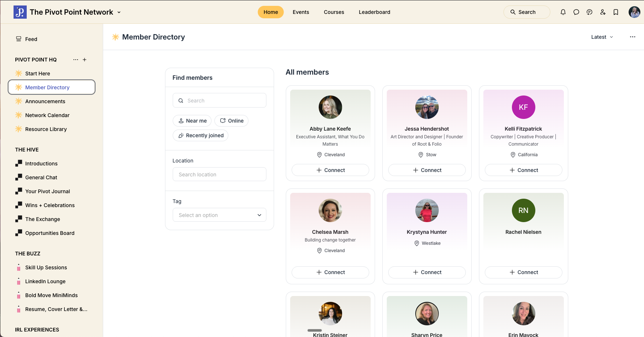Connect with Chelsea Marsh
Image resolution: width=644 pixels, height=337 pixels.
[330, 272]
